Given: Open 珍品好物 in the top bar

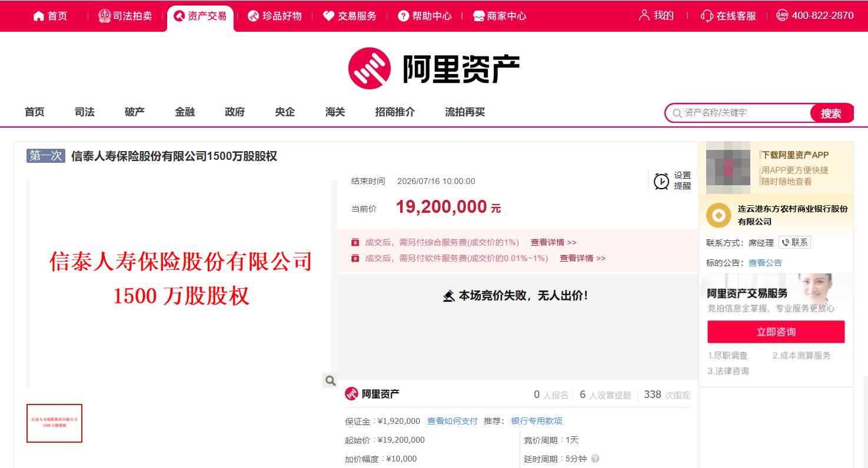Looking at the screenshot, I should [x=275, y=16].
